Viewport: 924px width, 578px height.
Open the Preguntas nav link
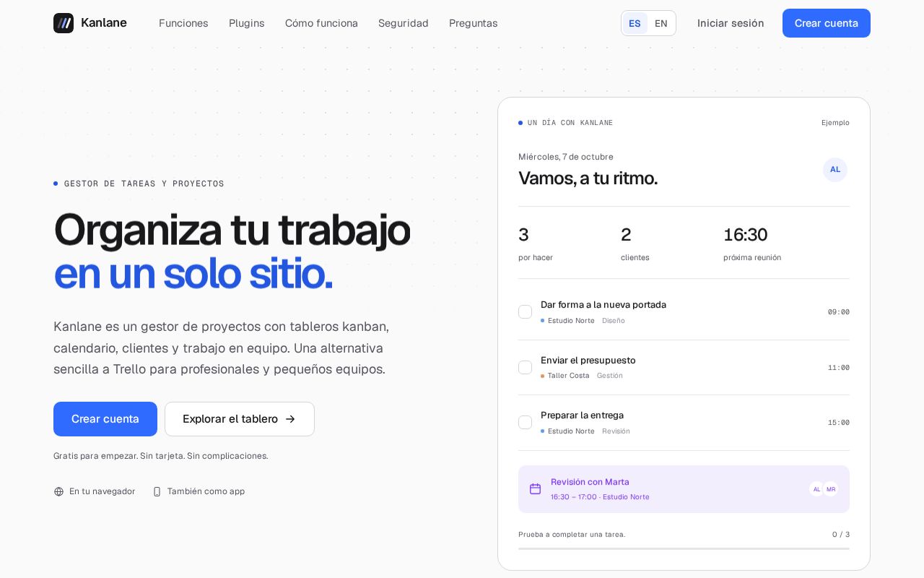[474, 23]
